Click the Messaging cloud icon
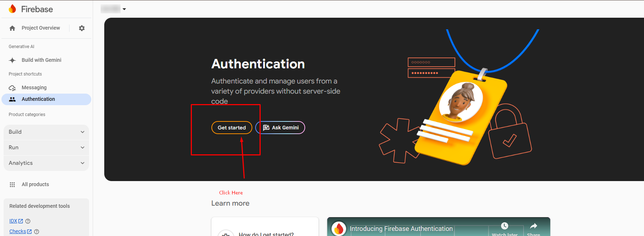Screen dimensions: 644x236 (12, 88)
